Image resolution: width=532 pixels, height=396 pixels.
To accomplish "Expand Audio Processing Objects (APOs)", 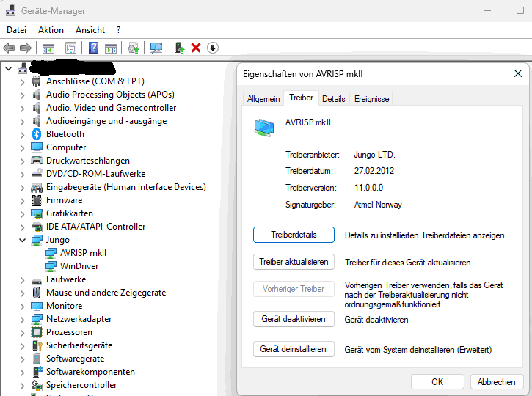I will click(x=22, y=95).
